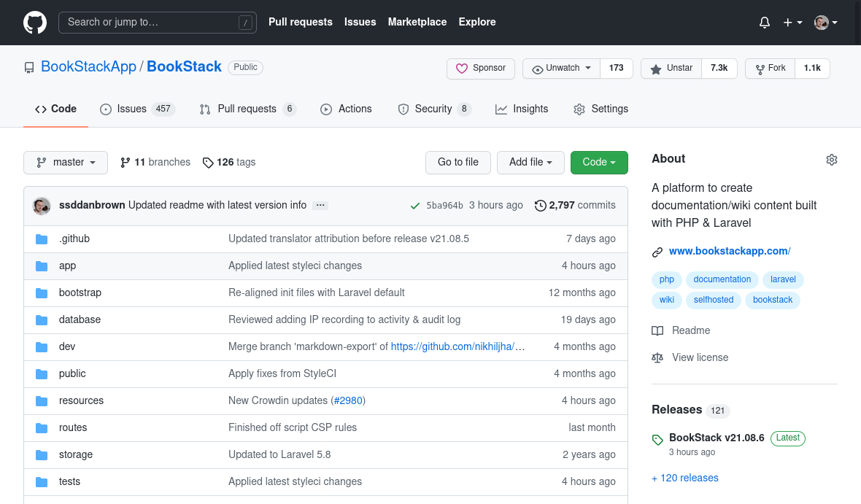Viewport: 861px width, 504px height.
Task: Open the database folder
Action: [80, 319]
